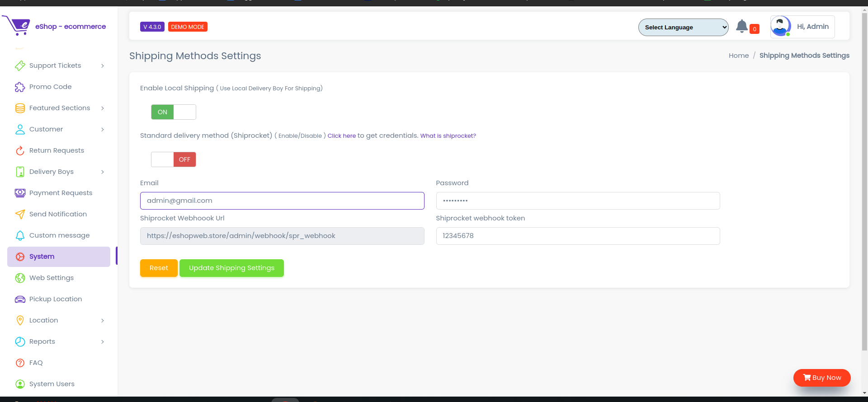
Task: Click the eShop shopping cart logo
Action: click(17, 26)
